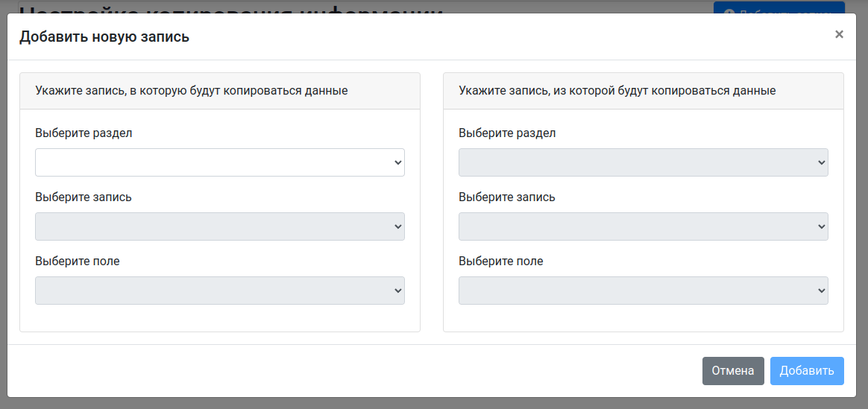Click Выберите поле label in source panel

(501, 261)
